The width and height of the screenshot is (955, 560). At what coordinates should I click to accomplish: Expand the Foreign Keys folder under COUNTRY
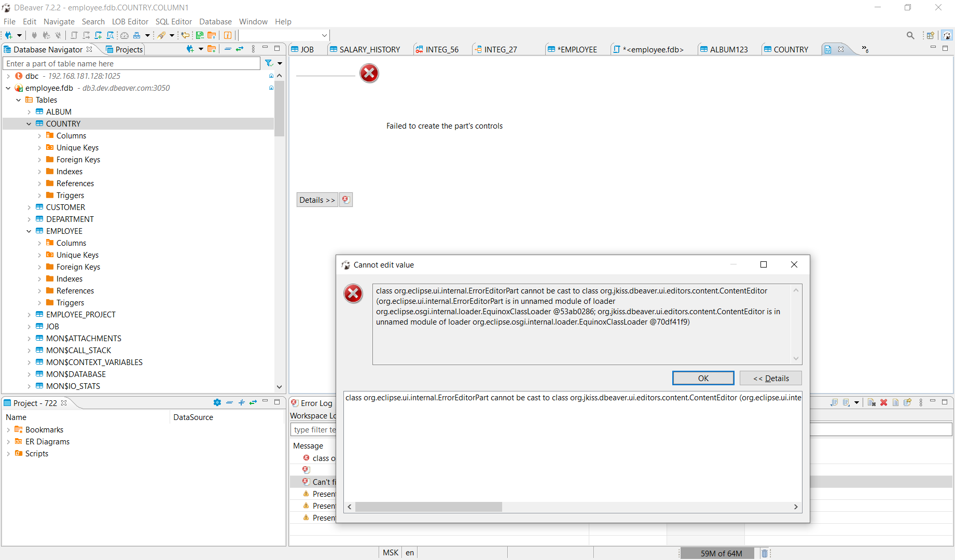pyautogui.click(x=40, y=159)
